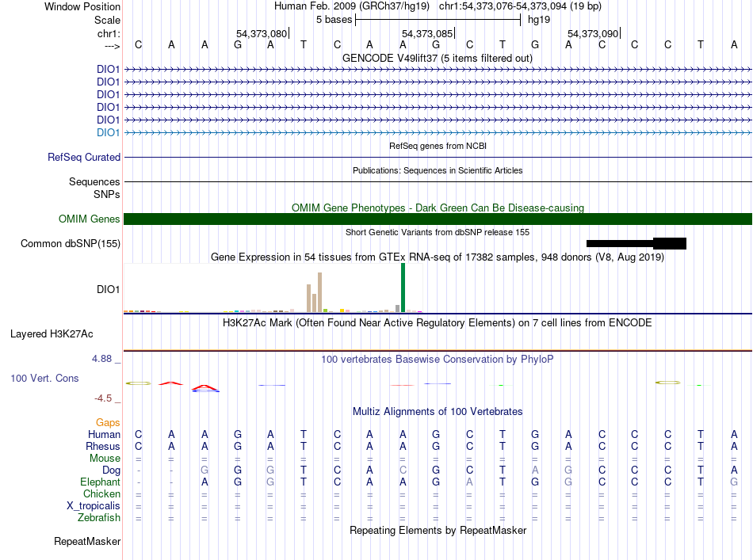Image resolution: width=753 pixels, height=560 pixels.
Task: Click the RepeatMasker track label
Action: point(87,541)
